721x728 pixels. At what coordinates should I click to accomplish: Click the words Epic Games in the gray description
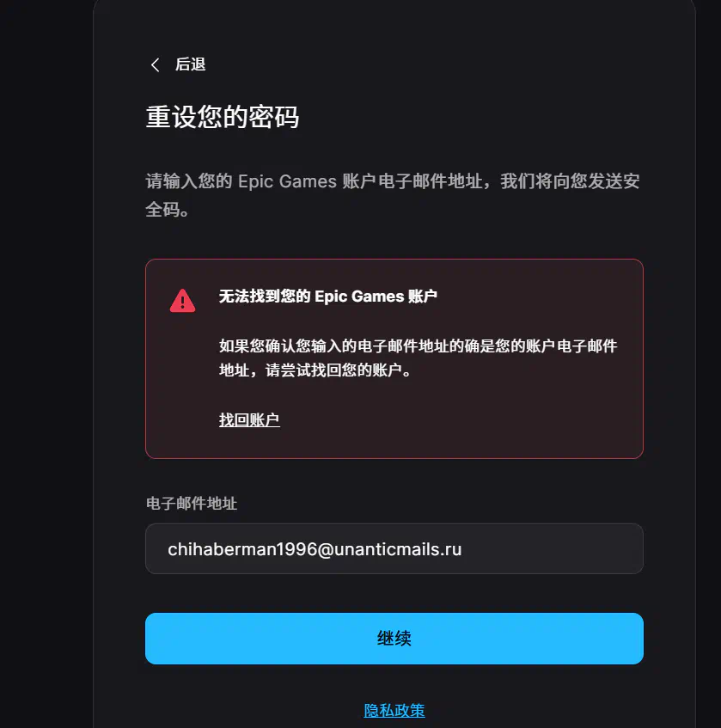(287, 181)
